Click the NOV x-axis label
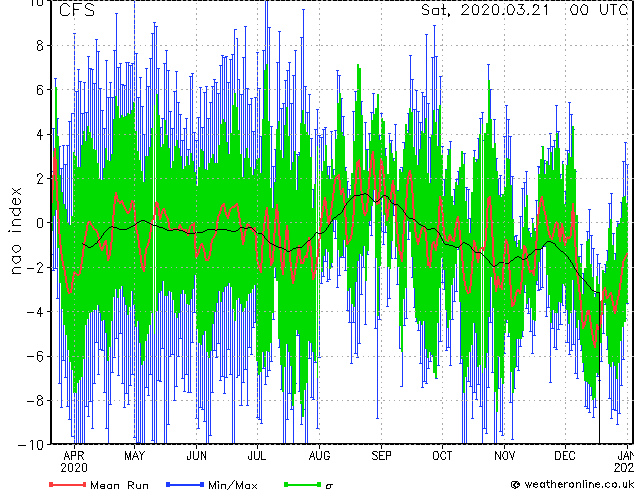 click(x=505, y=456)
